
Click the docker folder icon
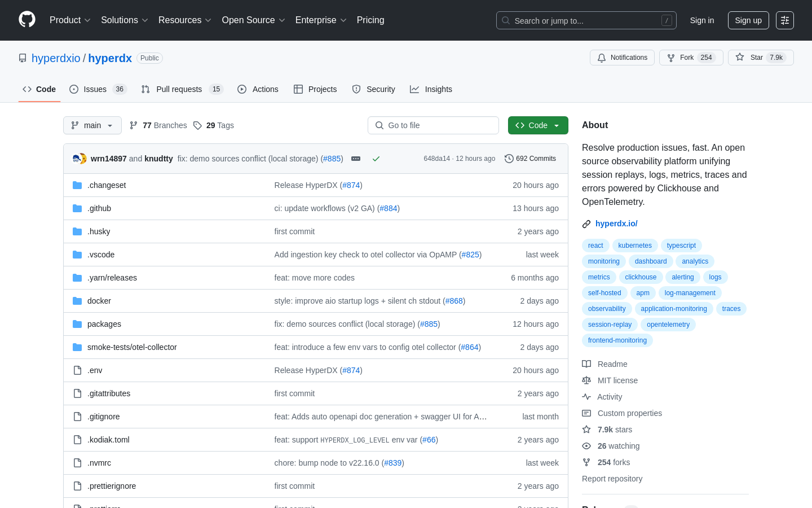tap(77, 301)
